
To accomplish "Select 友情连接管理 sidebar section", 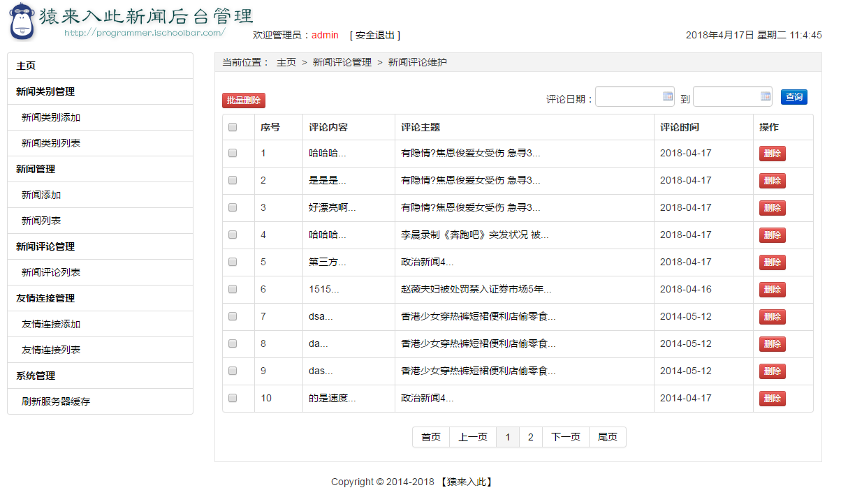I will click(x=100, y=298).
